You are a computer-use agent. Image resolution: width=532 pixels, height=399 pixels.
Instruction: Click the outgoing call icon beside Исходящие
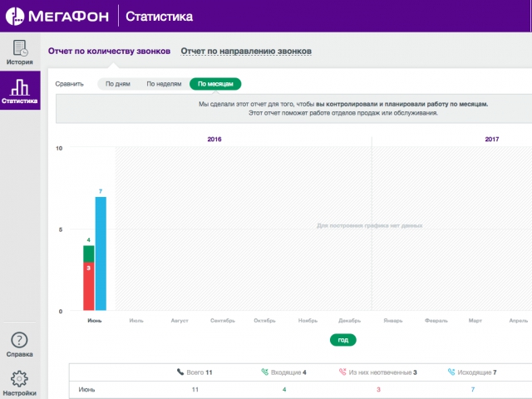click(451, 372)
